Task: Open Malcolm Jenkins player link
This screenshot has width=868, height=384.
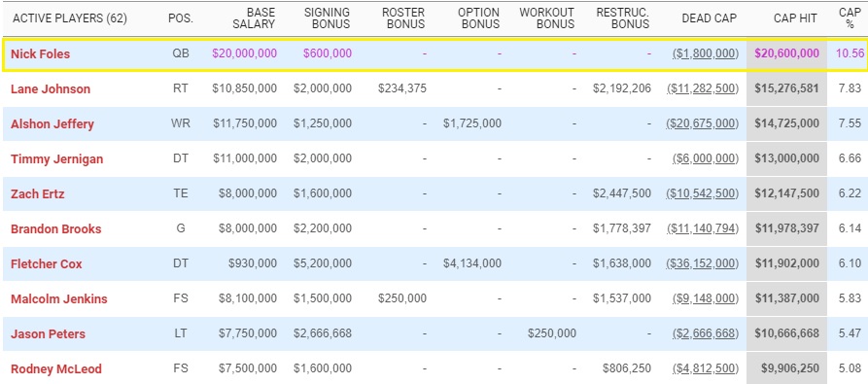Action: 59,299
